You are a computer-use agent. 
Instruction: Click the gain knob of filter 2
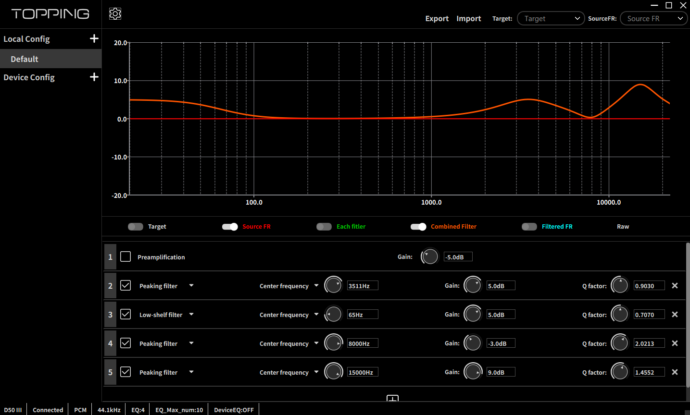pos(473,285)
